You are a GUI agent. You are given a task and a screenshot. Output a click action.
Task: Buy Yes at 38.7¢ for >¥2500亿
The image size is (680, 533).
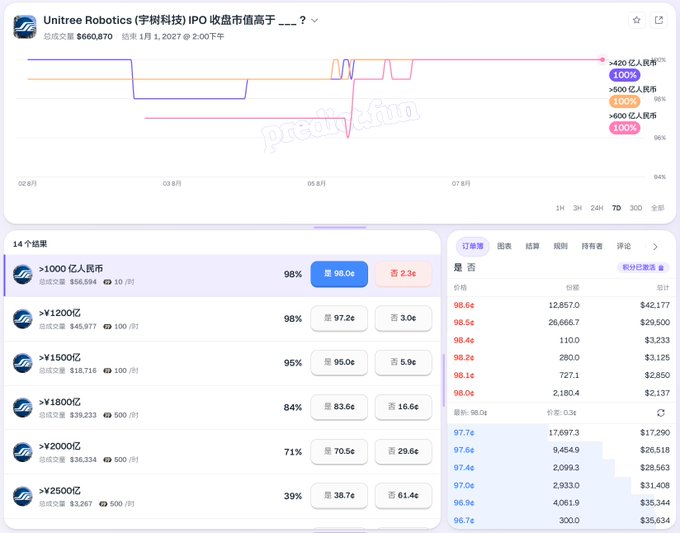[339, 496]
